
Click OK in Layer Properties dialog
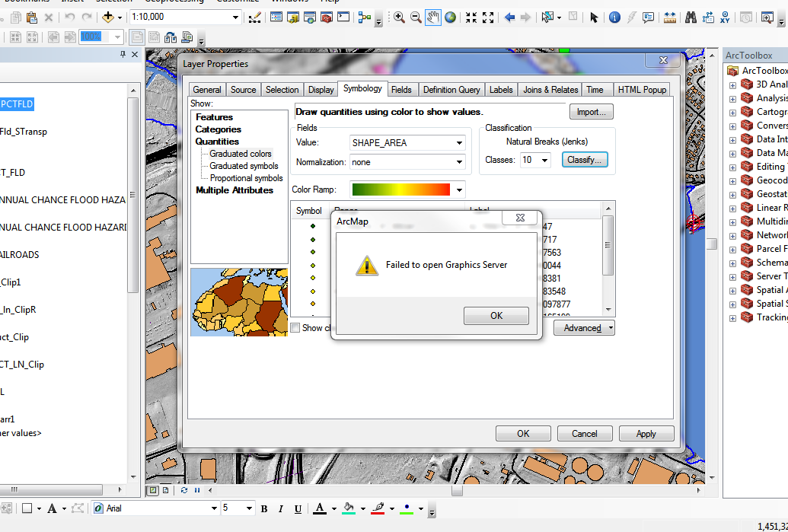pos(523,434)
